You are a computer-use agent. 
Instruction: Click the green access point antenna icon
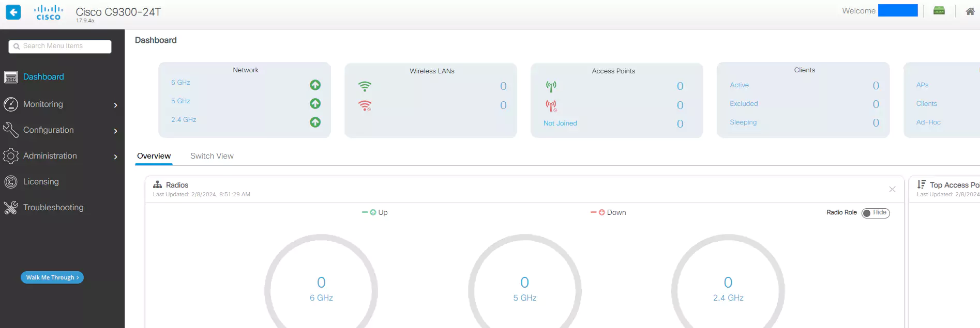[551, 86]
